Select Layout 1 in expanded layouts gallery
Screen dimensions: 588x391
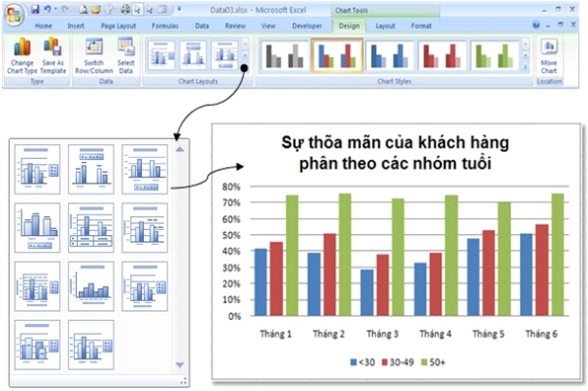coord(37,169)
